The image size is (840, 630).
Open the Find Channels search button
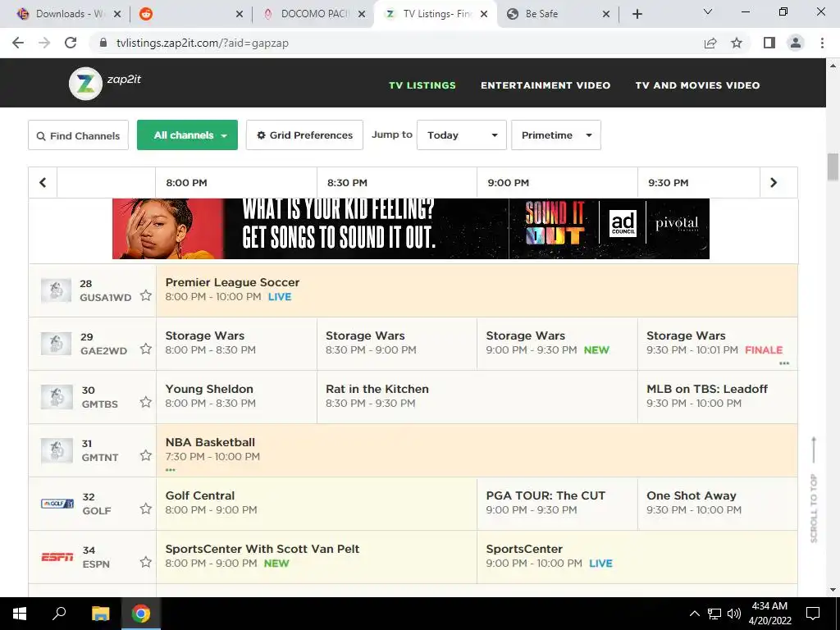tap(78, 135)
